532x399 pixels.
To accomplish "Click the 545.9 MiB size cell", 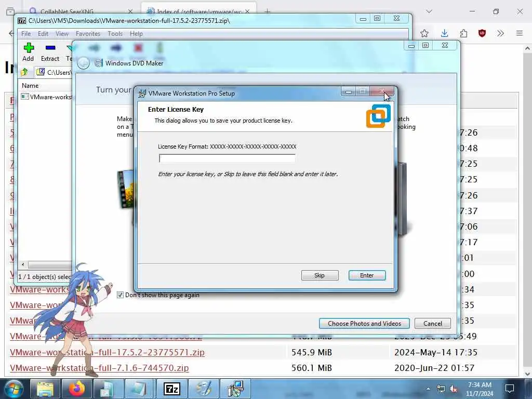I will click(x=312, y=352).
